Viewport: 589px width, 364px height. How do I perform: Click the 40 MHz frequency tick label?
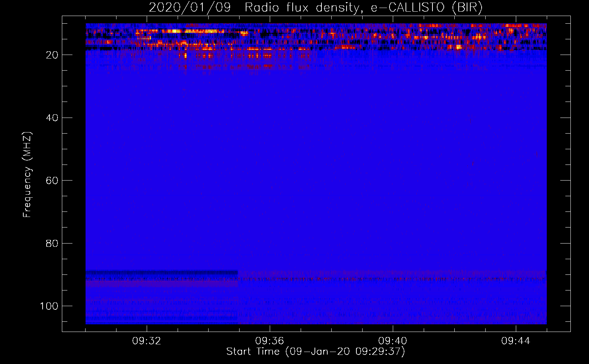[52, 118]
